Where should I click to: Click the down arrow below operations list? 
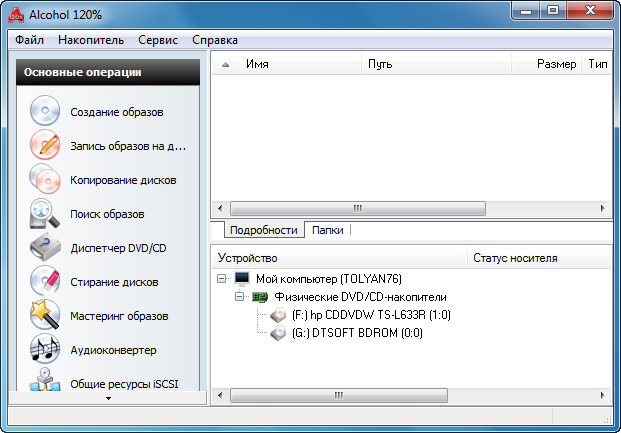108,398
